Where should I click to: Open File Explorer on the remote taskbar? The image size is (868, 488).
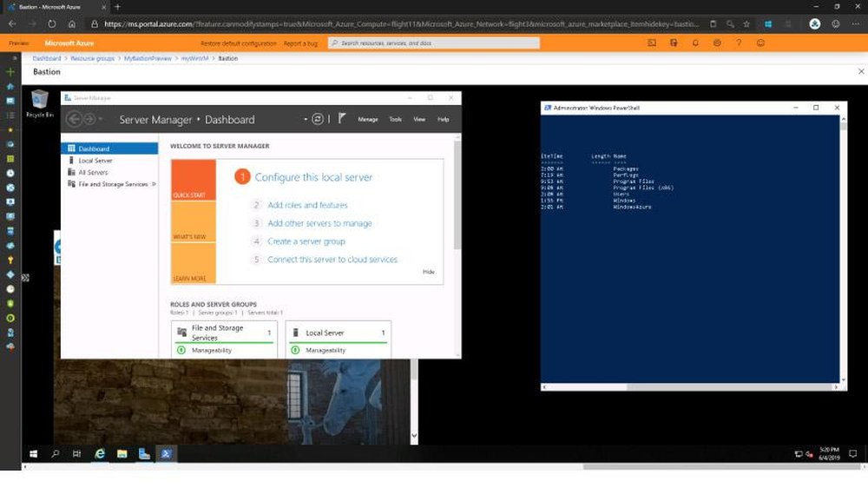(x=122, y=453)
